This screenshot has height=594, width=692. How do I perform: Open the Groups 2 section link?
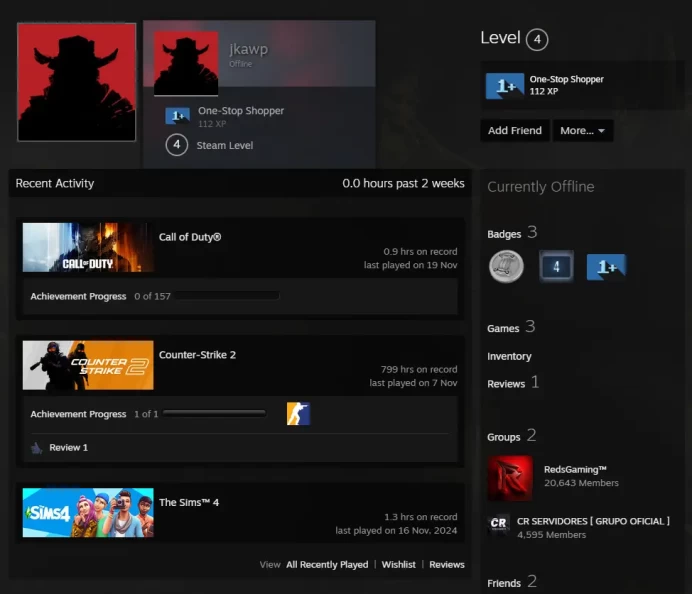[511, 436]
